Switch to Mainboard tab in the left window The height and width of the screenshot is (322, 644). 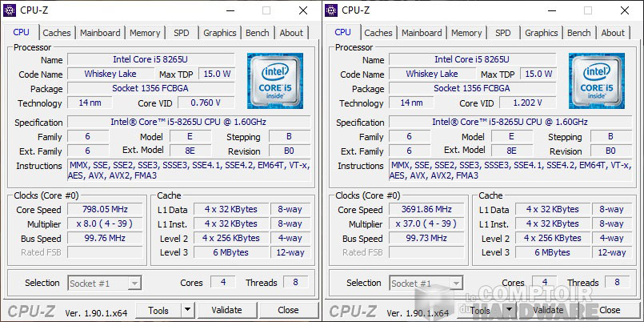click(100, 33)
